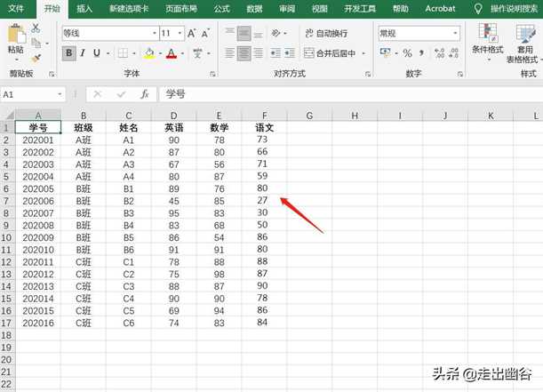Image resolution: width=543 pixels, height=392 pixels.
Task: Expand the number format dropdown (常规)
Action: point(450,33)
